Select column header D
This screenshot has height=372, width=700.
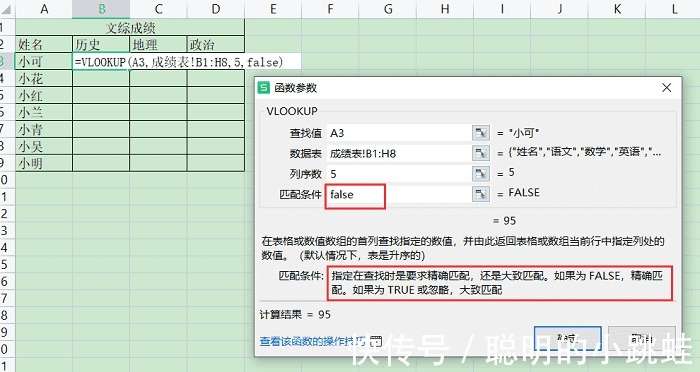[x=216, y=9]
